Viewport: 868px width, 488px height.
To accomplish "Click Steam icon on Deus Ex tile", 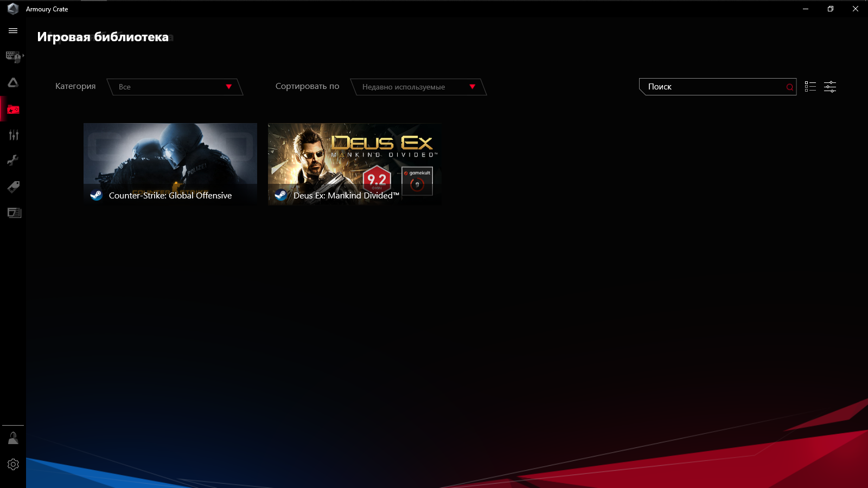I will (x=280, y=195).
